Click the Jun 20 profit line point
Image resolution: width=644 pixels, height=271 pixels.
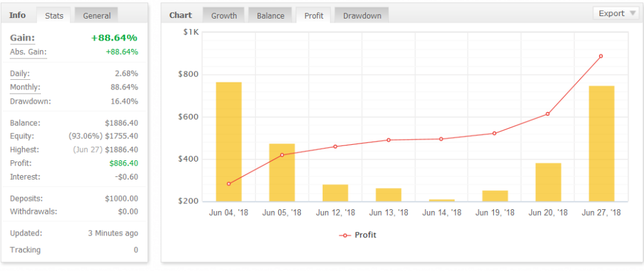(547, 114)
